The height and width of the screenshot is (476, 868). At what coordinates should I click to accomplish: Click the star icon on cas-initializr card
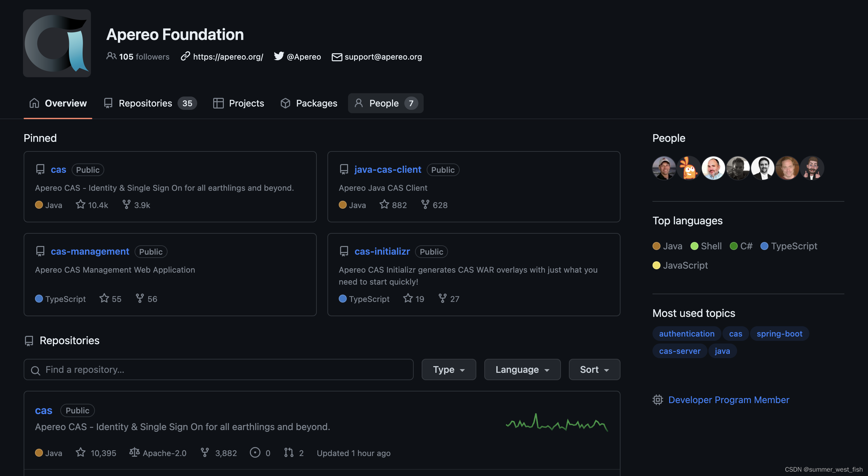pyautogui.click(x=408, y=298)
